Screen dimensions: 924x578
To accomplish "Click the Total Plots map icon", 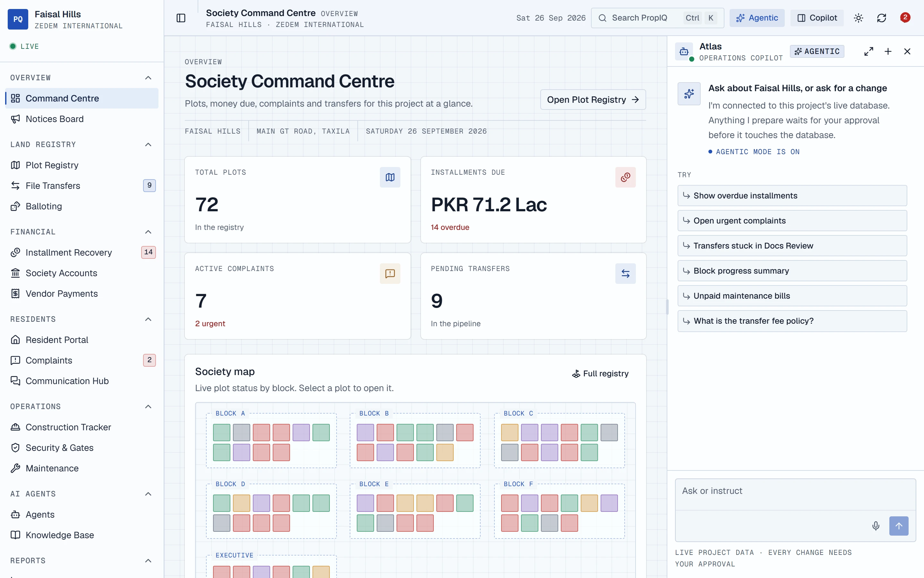I will coord(390,177).
